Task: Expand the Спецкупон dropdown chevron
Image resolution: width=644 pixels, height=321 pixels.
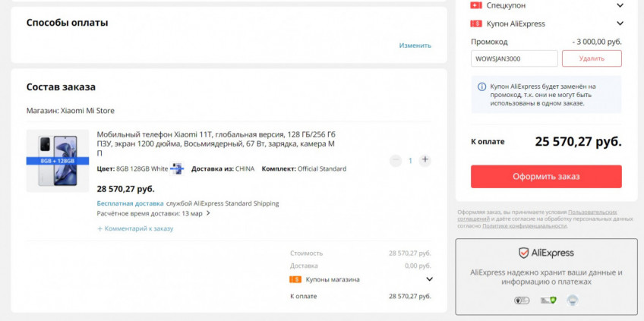Action: pos(620,5)
